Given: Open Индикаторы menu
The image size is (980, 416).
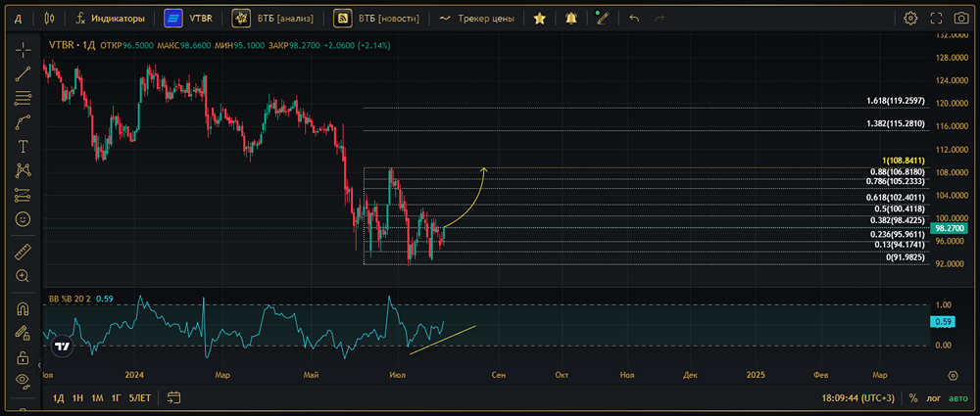Looking at the screenshot, I should coord(110,19).
